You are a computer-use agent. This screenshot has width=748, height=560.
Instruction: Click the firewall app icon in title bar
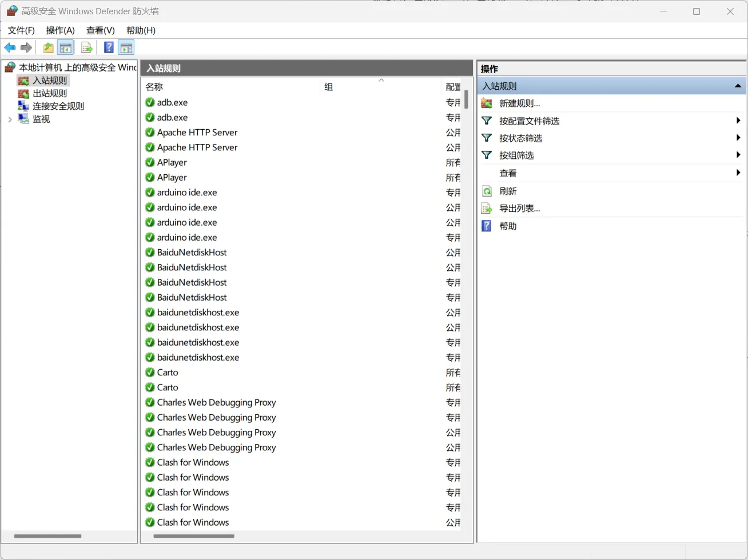pos(11,11)
